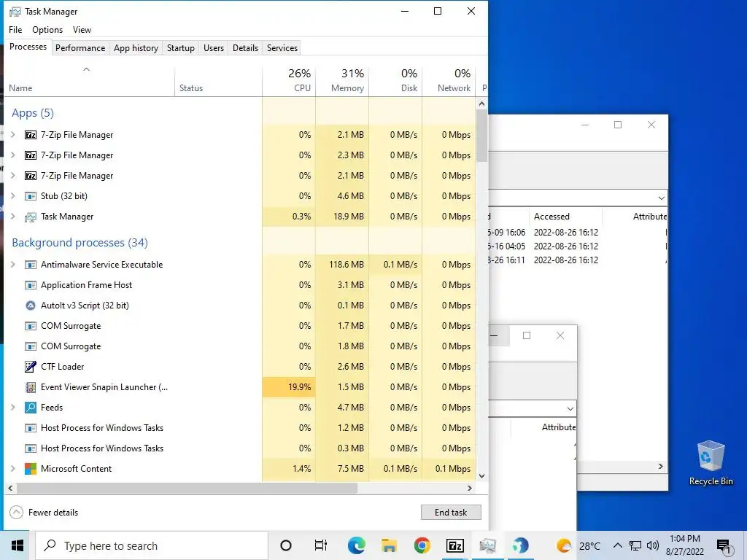Click the network tray icon
This screenshot has height=560, width=747.
tap(635, 545)
